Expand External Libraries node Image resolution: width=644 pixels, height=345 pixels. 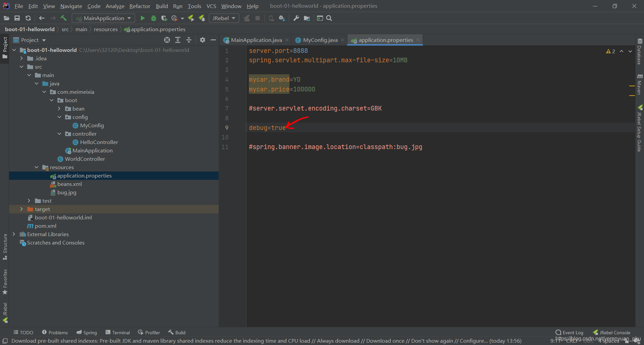[14, 234]
